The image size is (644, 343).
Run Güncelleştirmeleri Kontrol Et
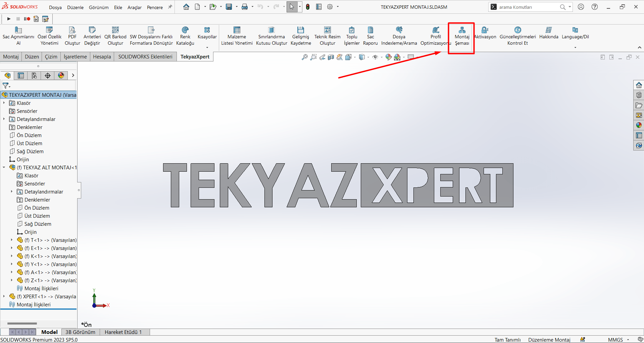coord(517,36)
